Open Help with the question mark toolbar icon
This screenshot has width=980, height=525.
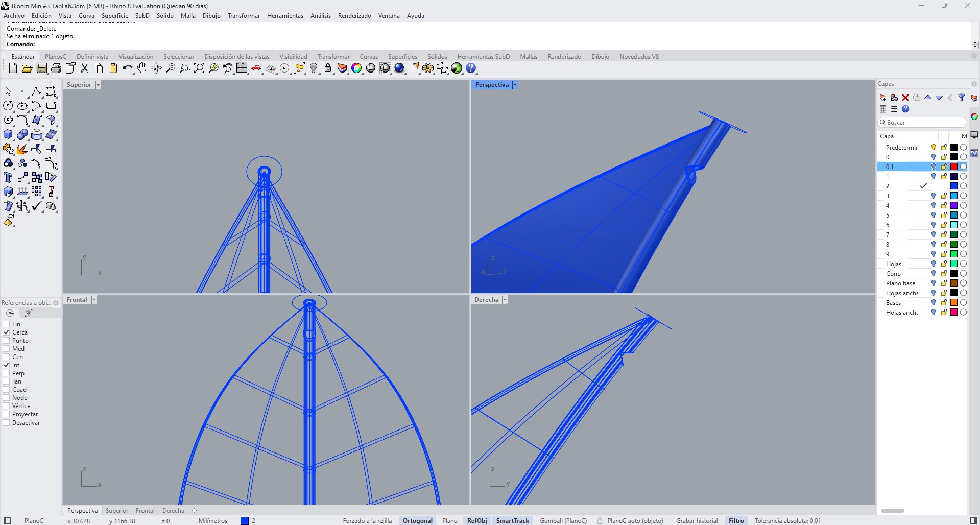click(471, 68)
